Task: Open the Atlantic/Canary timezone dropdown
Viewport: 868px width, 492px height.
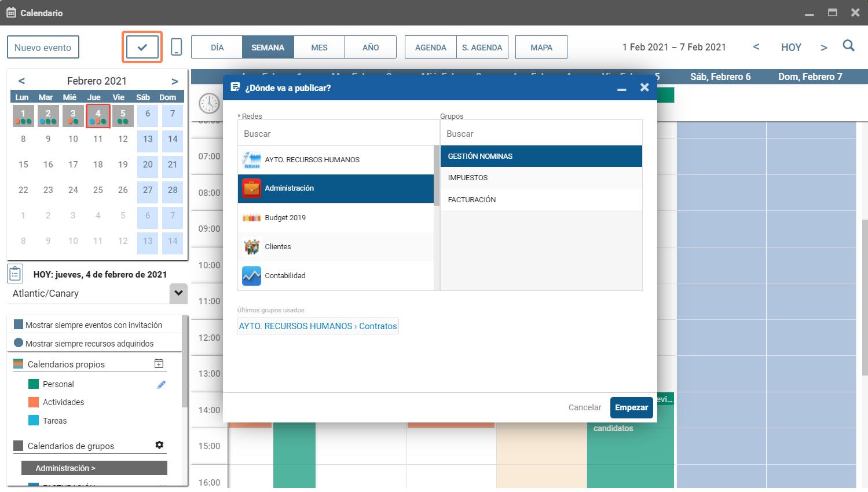Action: pos(178,293)
